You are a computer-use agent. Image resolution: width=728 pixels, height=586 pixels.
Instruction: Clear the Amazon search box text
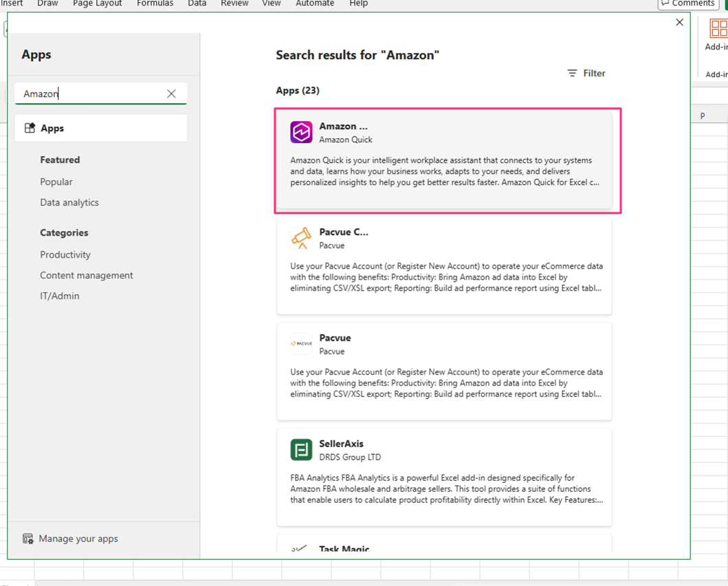click(171, 93)
